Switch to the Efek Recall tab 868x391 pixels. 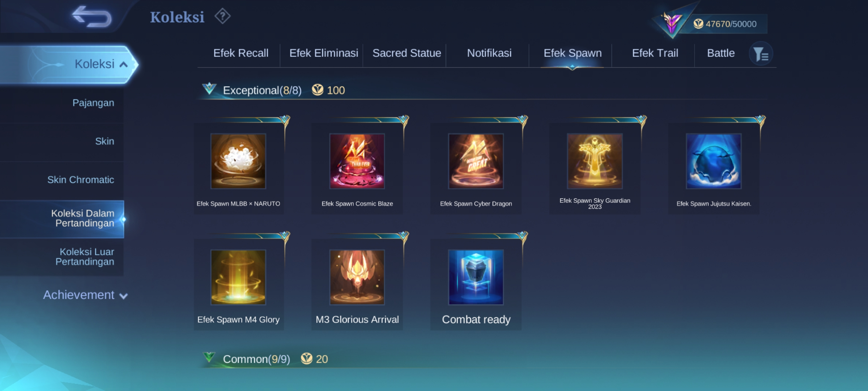pyautogui.click(x=241, y=53)
